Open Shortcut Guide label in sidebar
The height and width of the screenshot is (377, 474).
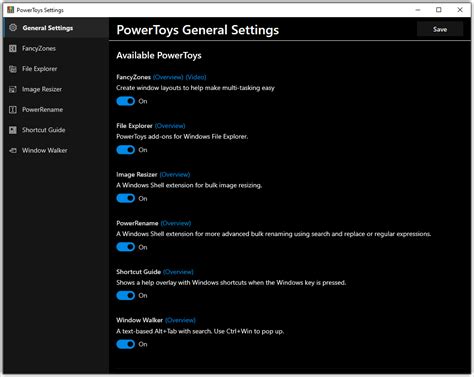(x=43, y=130)
